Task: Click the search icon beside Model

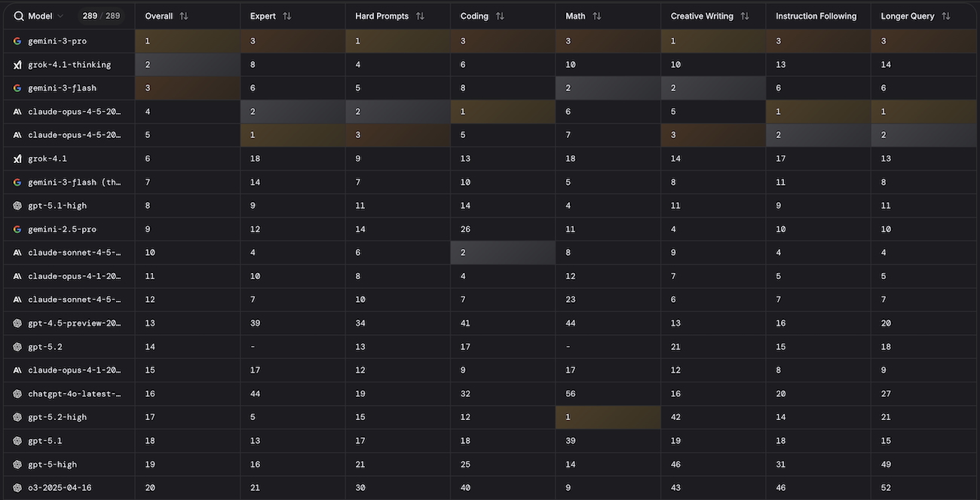Action: (x=19, y=16)
